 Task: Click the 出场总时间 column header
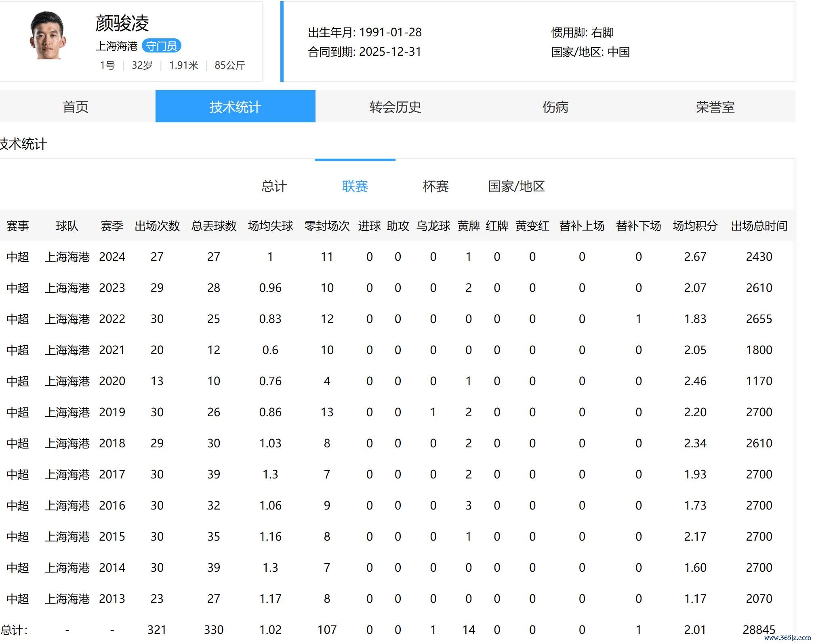coord(759,226)
